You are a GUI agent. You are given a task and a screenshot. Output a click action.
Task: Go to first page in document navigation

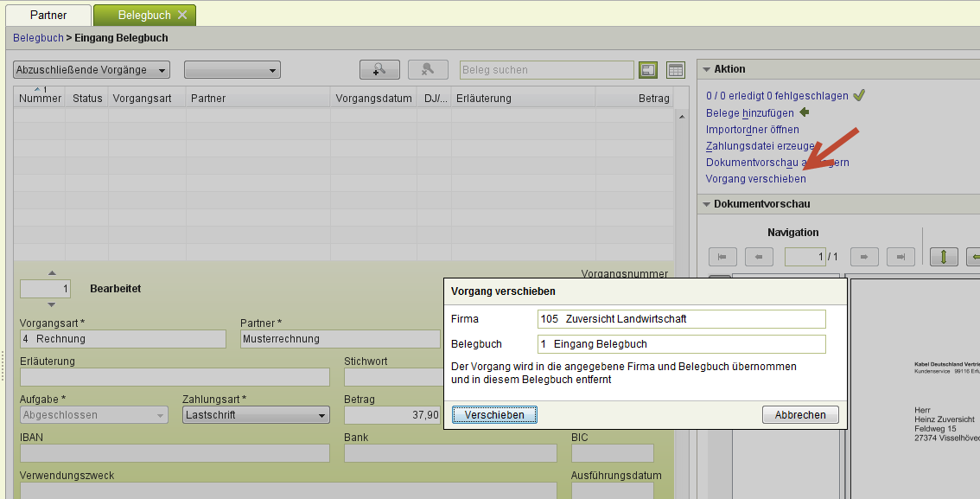[x=722, y=257]
